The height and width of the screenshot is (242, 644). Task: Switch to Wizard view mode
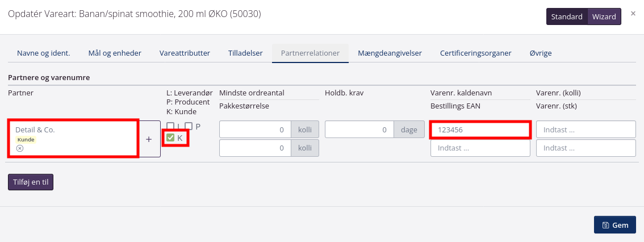point(604,16)
